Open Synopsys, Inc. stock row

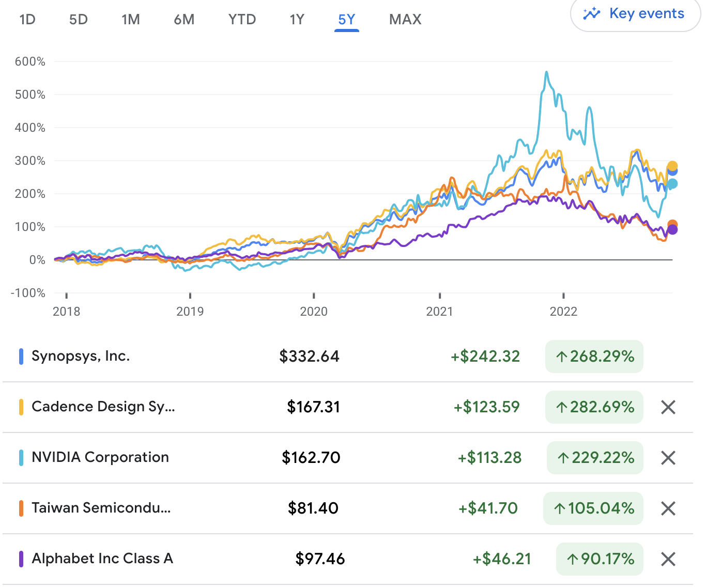click(x=347, y=357)
